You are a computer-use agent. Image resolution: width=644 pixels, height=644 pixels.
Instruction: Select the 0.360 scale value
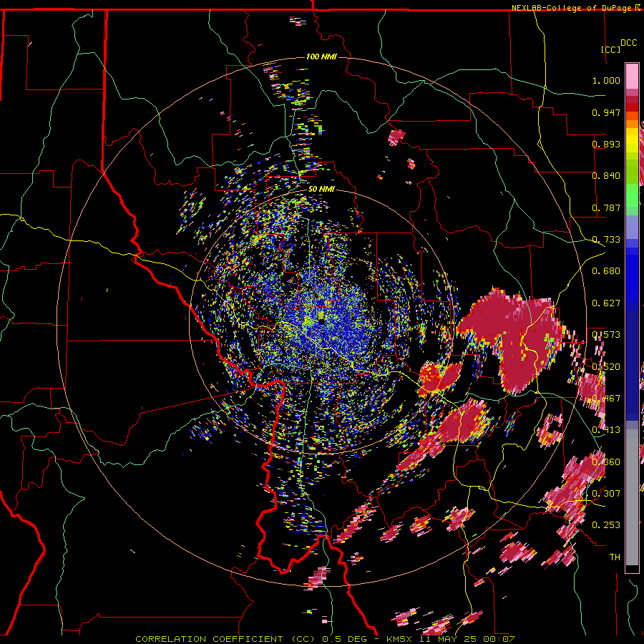coord(606,462)
